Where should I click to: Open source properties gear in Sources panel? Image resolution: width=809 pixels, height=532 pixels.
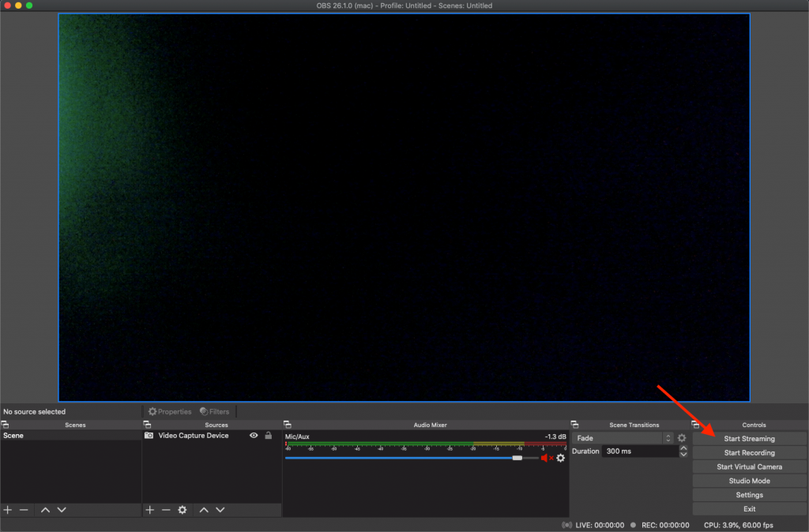182,510
